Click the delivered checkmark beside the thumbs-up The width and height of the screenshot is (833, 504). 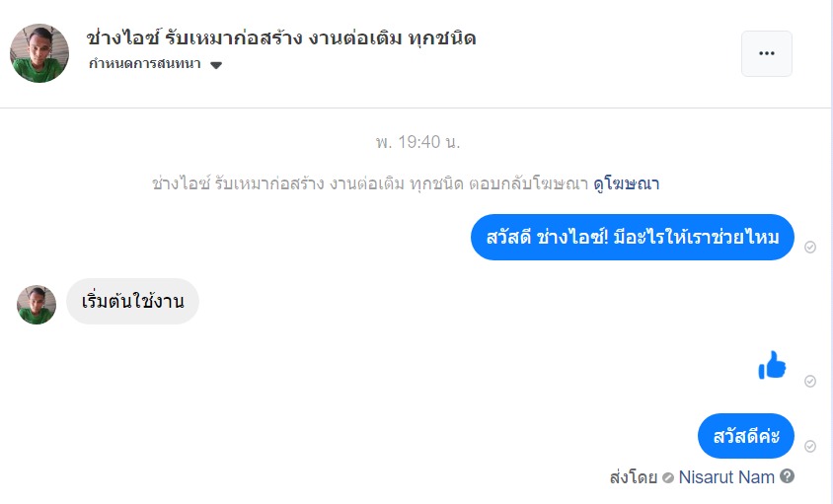pos(810,381)
